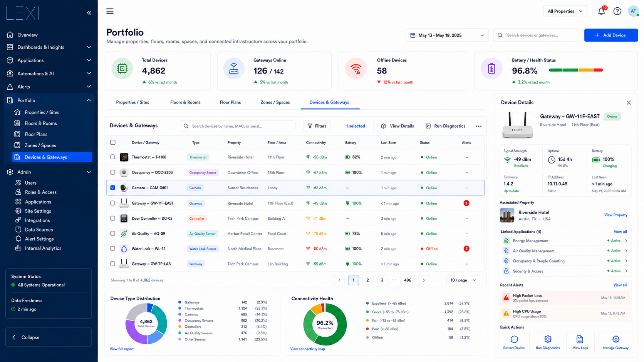Click View Logs quick action
The width and height of the screenshot is (644, 362).
tap(580, 342)
